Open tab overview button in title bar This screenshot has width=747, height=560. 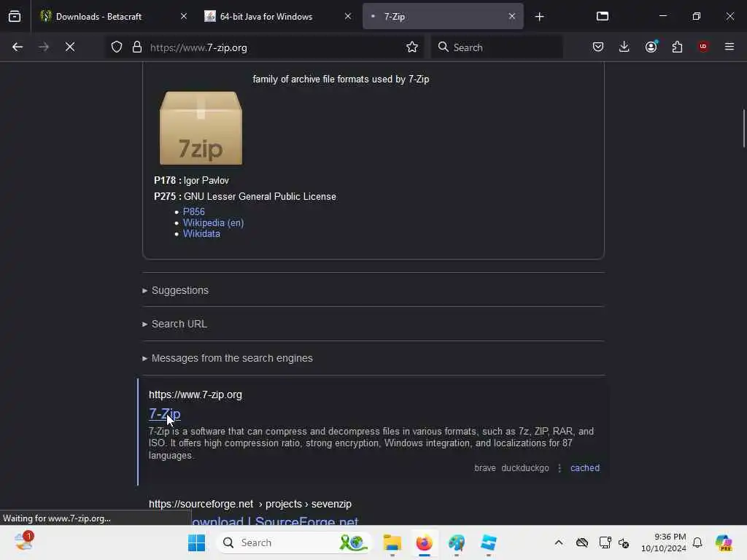pyautogui.click(x=603, y=16)
